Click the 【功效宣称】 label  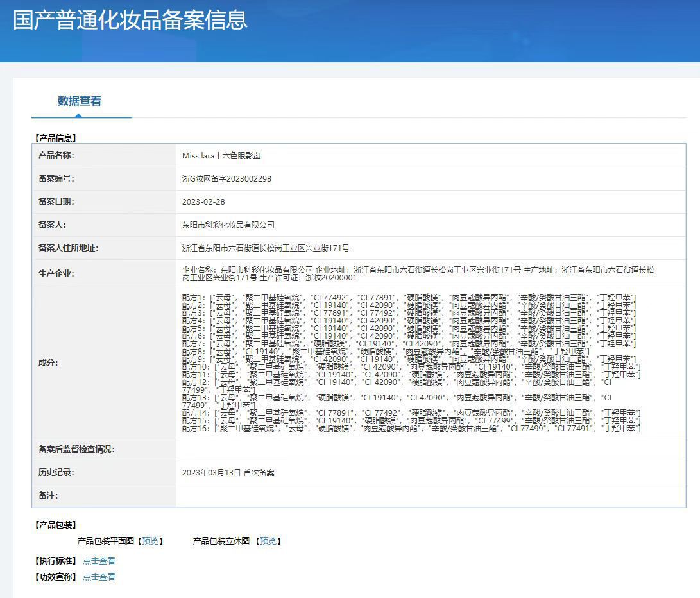(56, 577)
